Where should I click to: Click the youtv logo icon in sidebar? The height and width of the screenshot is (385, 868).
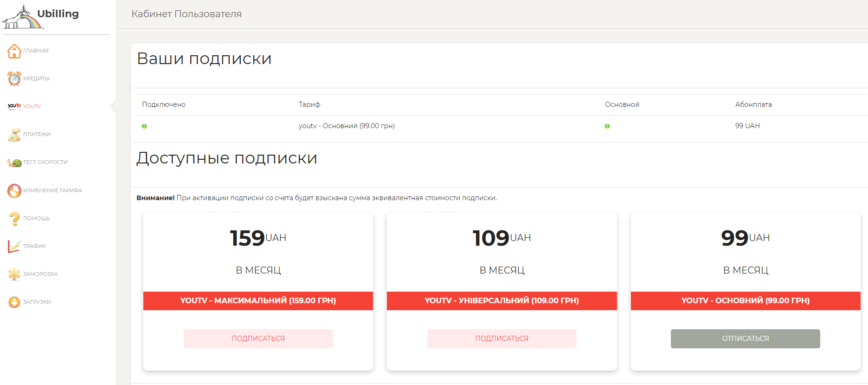(14, 106)
